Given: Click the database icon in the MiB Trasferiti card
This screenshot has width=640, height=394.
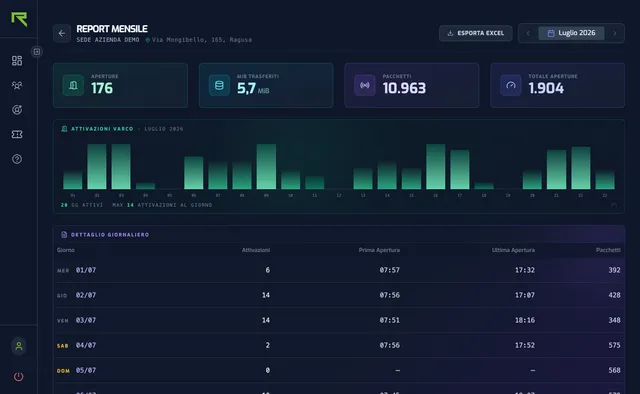Looking at the screenshot, I should coord(219,85).
